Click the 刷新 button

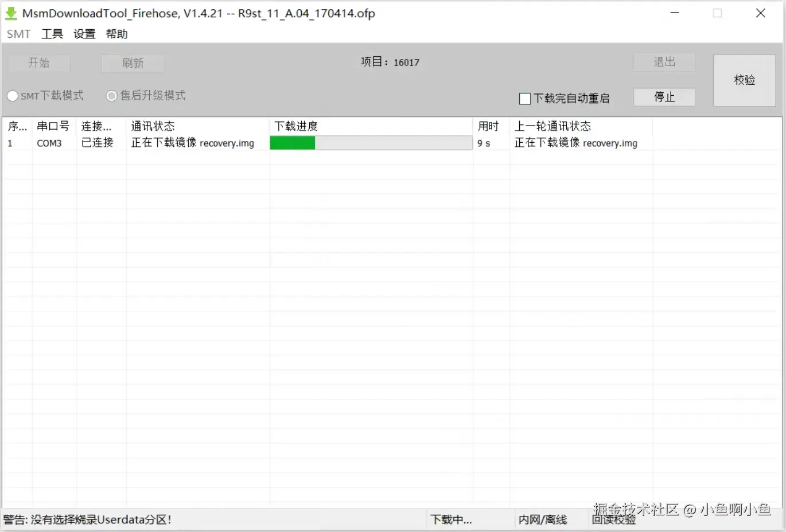tap(133, 63)
